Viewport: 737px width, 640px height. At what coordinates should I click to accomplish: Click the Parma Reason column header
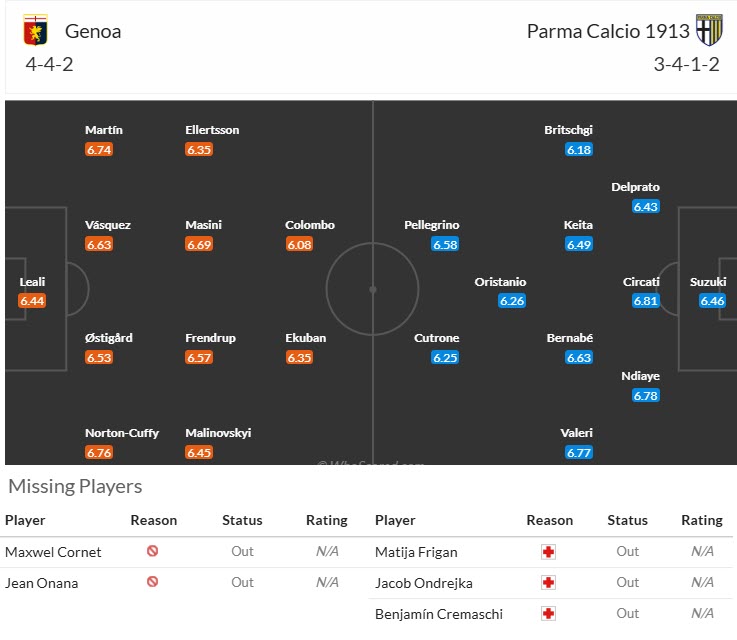pos(549,520)
